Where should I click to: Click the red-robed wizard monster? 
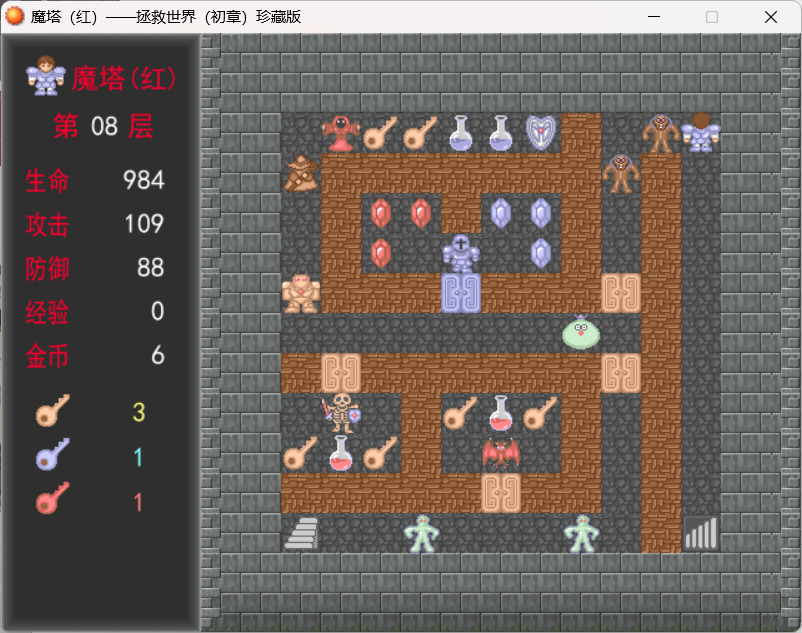pyautogui.click(x=341, y=133)
